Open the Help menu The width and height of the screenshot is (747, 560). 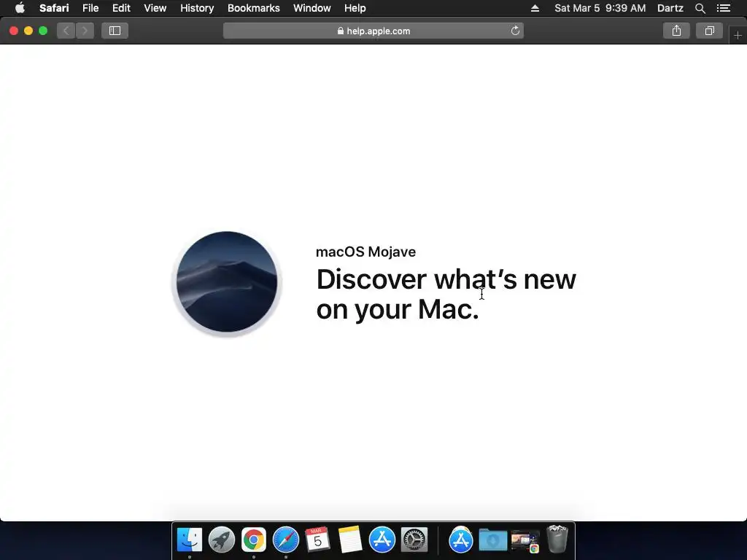coord(355,8)
